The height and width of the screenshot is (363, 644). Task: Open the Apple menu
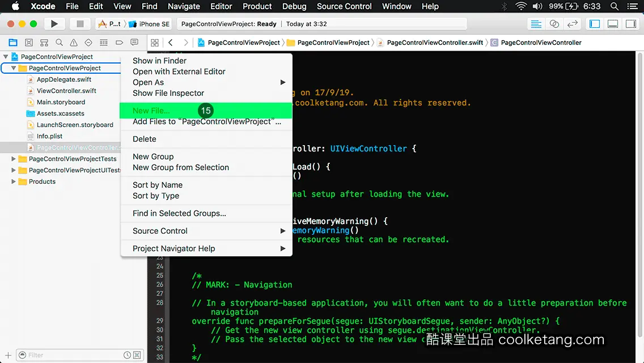click(15, 6)
